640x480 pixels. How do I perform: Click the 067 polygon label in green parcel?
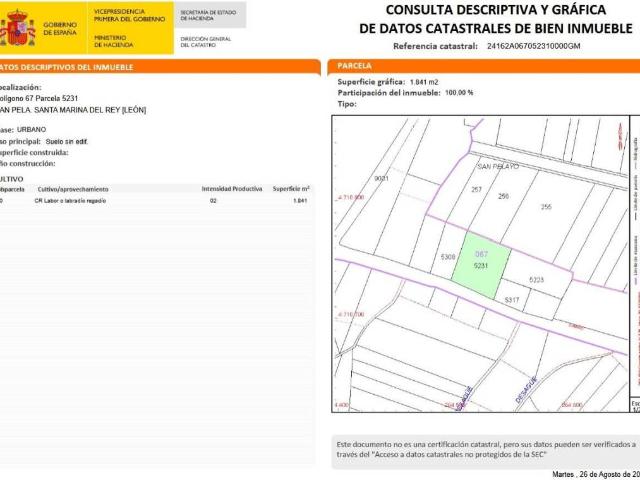pyautogui.click(x=482, y=254)
